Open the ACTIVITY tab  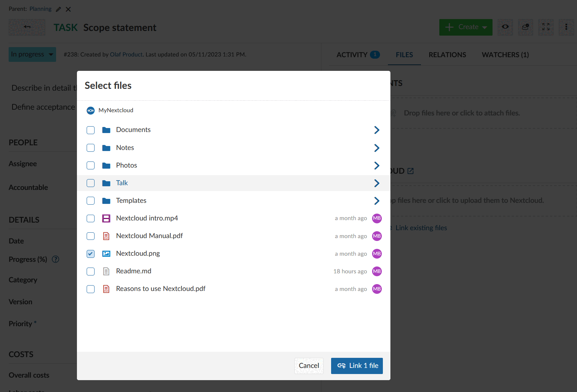tap(353, 54)
